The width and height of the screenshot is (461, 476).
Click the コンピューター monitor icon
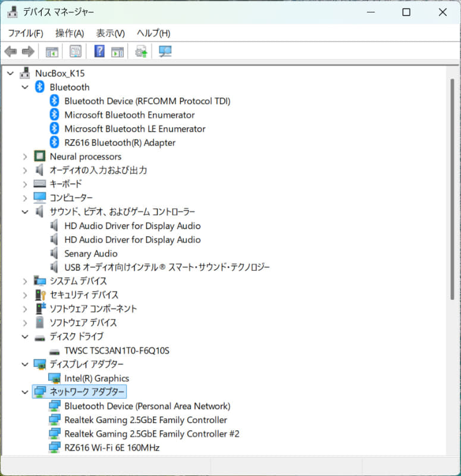[40, 198]
